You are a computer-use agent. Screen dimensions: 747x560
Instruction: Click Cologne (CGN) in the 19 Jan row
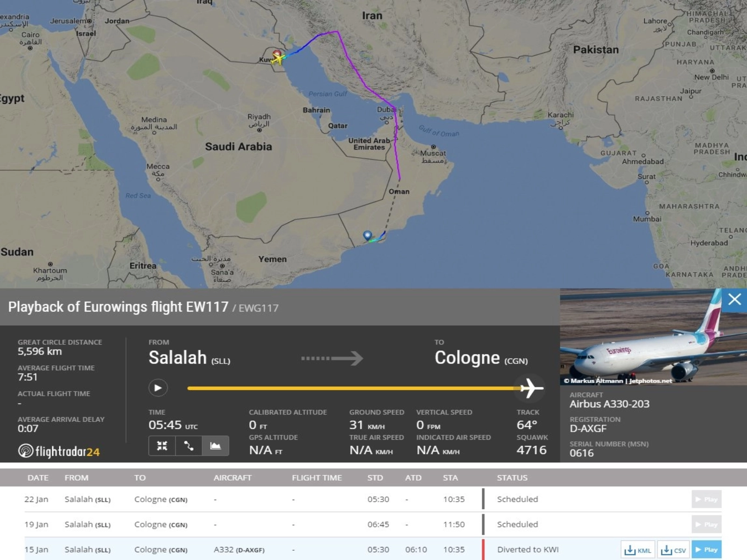(x=161, y=525)
